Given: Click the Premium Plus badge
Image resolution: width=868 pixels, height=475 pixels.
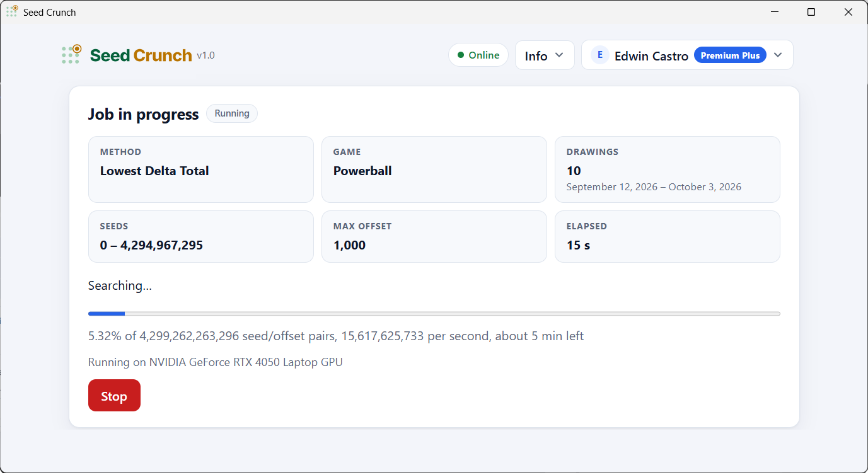Looking at the screenshot, I should [730, 55].
